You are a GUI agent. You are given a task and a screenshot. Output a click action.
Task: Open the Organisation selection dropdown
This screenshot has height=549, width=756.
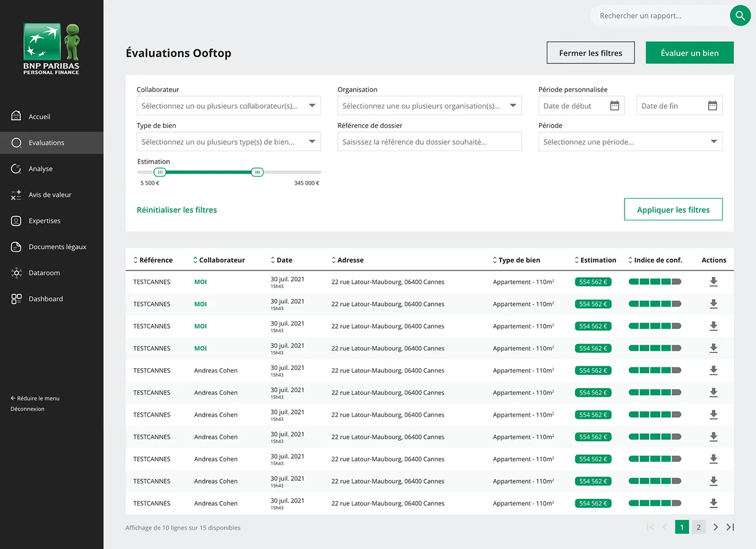click(x=429, y=106)
